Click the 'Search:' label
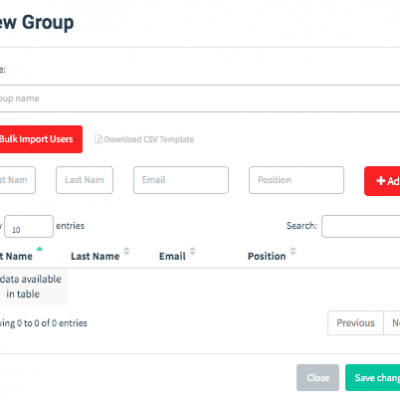Image resolution: width=400 pixels, height=400 pixels. 302,226
